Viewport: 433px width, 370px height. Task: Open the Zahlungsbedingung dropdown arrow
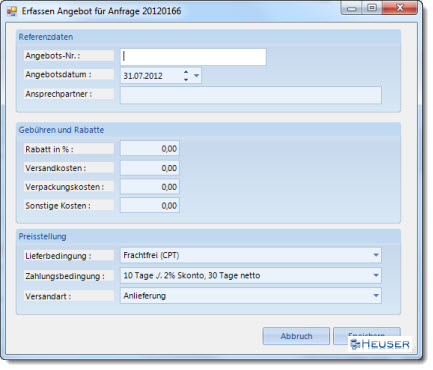(x=376, y=276)
